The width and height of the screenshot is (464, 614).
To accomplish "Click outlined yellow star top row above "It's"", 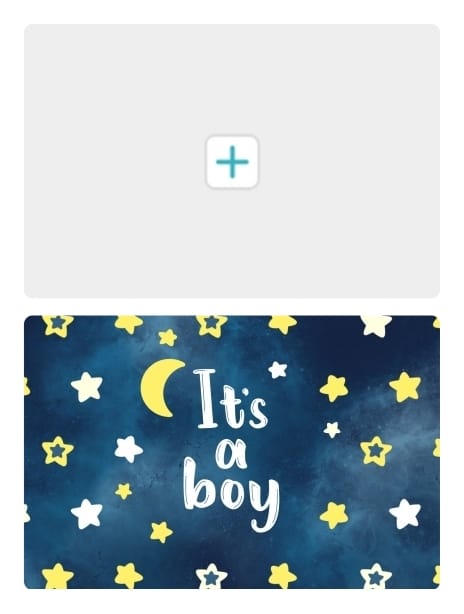I will pyautogui.click(x=211, y=325).
